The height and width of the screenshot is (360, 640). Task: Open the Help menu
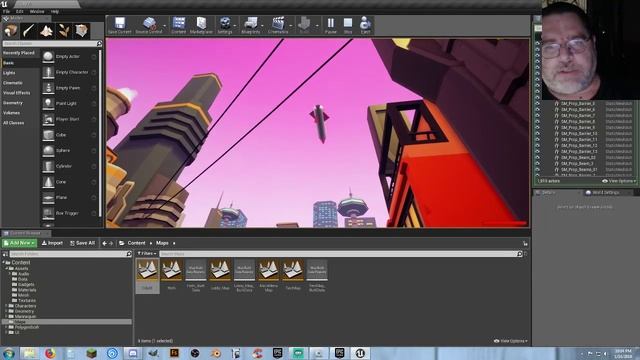pos(55,11)
